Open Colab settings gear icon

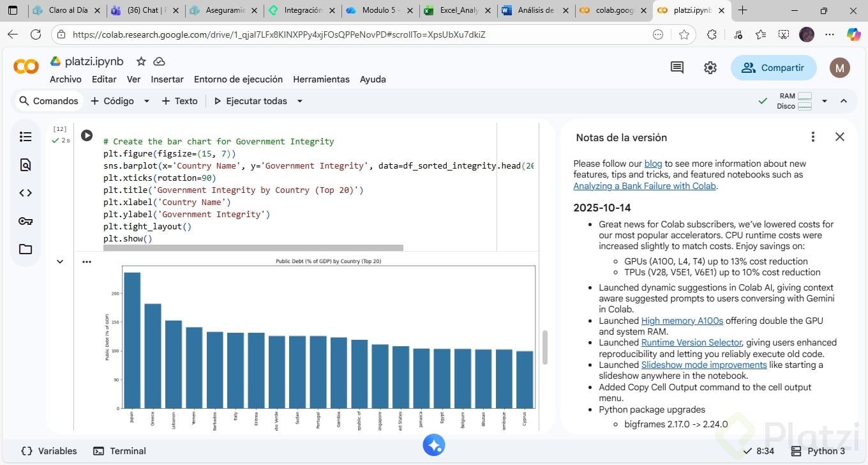[x=710, y=68]
